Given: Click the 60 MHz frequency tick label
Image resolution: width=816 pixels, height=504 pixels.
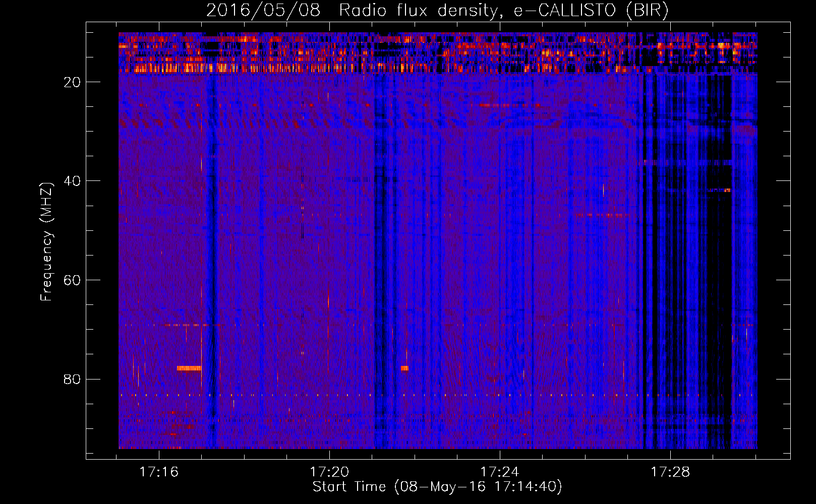Looking at the screenshot, I should (73, 280).
